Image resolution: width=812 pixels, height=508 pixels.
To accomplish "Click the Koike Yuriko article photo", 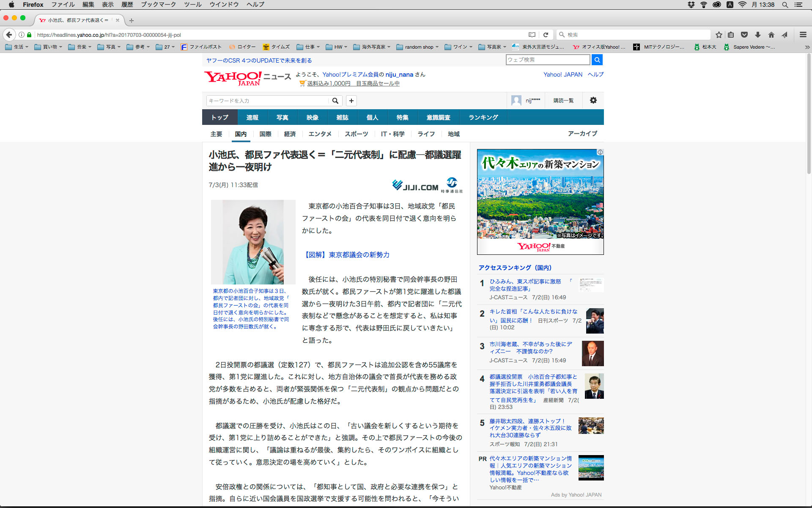I will click(x=253, y=242).
